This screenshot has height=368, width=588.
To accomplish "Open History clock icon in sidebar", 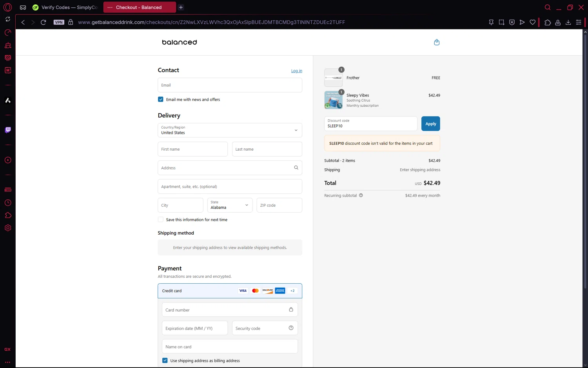I will tap(8, 203).
